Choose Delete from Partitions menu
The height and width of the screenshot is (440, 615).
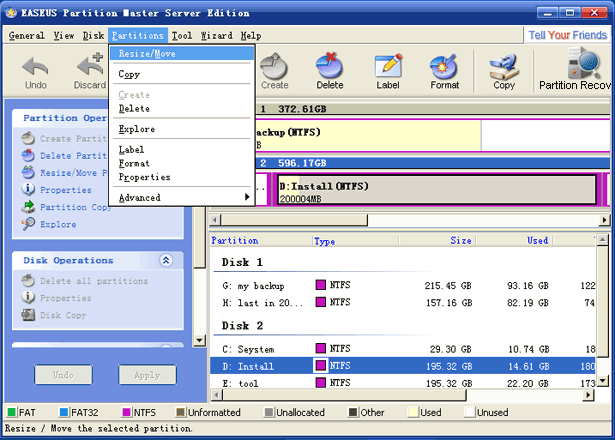tap(182, 109)
